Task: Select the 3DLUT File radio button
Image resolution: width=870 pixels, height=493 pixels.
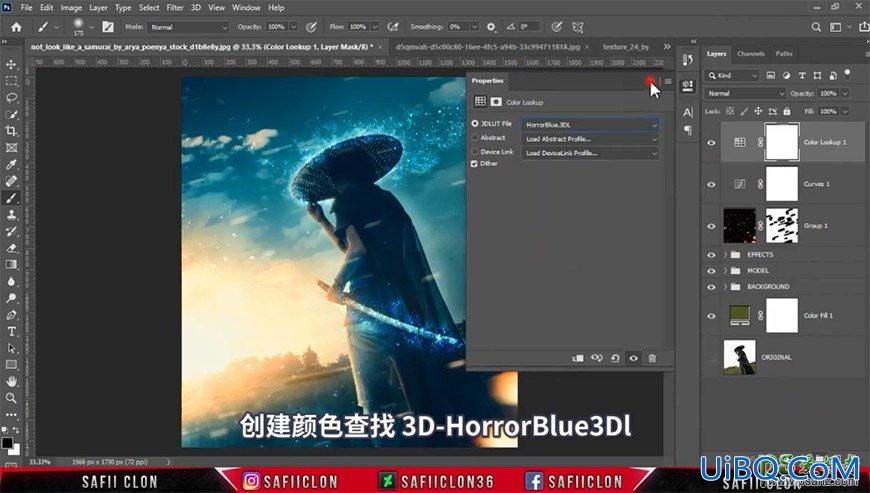Action: [x=475, y=124]
